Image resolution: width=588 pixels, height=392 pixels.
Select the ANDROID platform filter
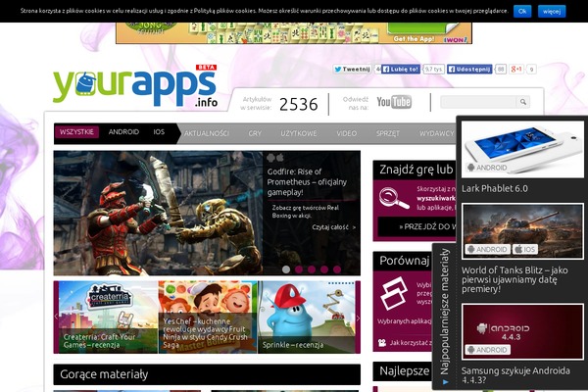pyautogui.click(x=123, y=132)
